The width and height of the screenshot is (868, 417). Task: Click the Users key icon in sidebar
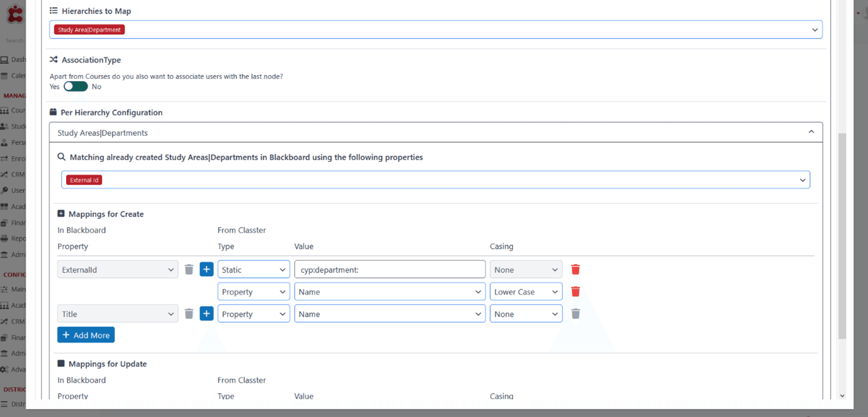tap(4, 190)
